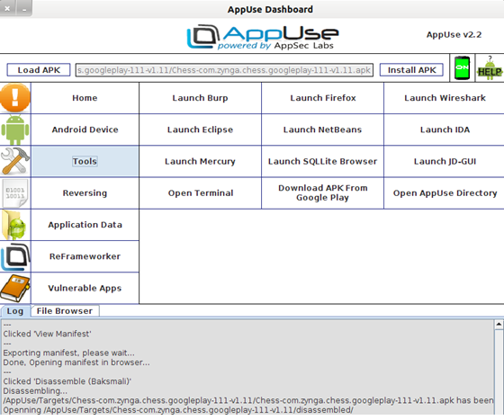Click the green Android robot icon
Viewport: 504px width, 420px height.
15,130
